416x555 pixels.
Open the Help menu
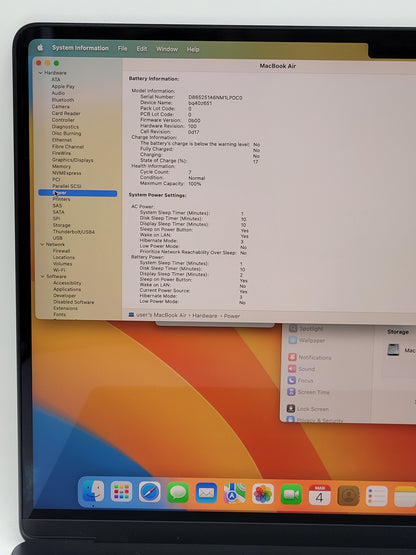(x=193, y=49)
